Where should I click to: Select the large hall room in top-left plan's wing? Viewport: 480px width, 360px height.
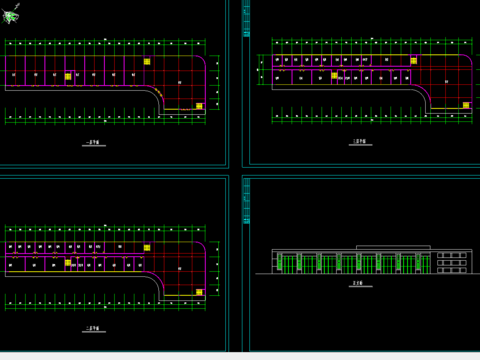[180, 82]
